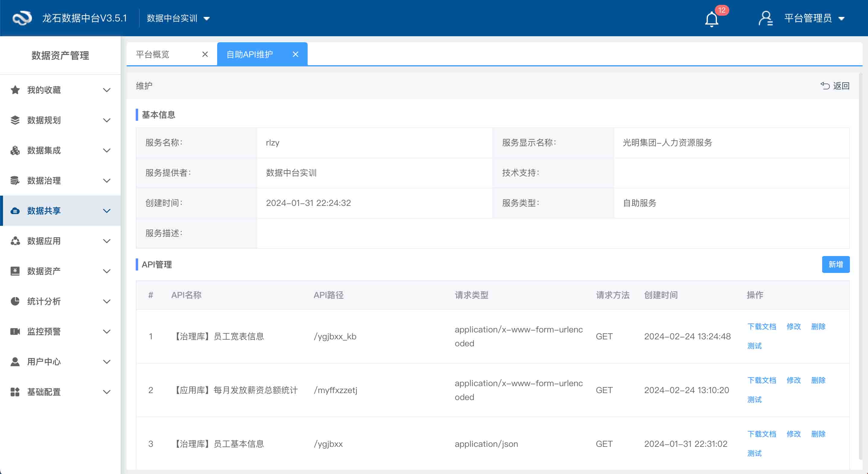This screenshot has height=474, width=868.
Task: Click 修改 for 员工基本信息 API
Action: click(x=794, y=434)
